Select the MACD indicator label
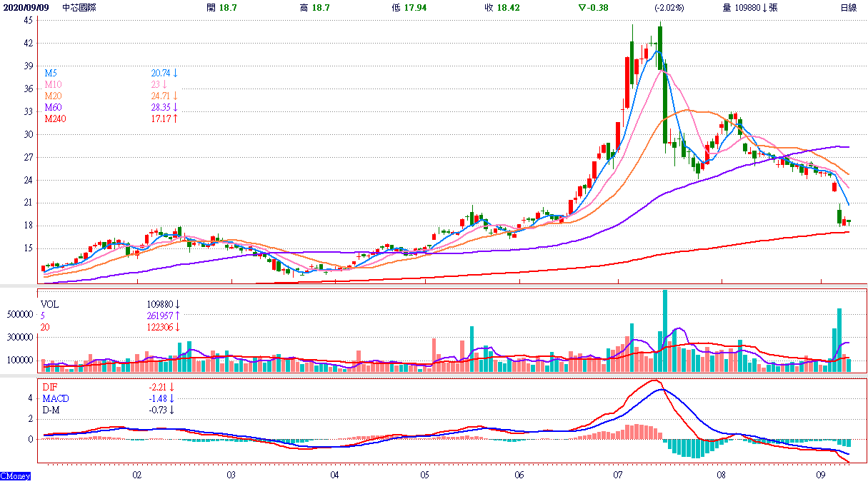 tap(55, 398)
